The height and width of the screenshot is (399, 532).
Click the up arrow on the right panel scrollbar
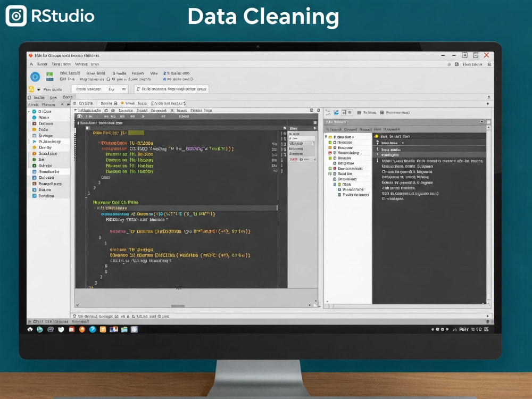click(x=488, y=128)
